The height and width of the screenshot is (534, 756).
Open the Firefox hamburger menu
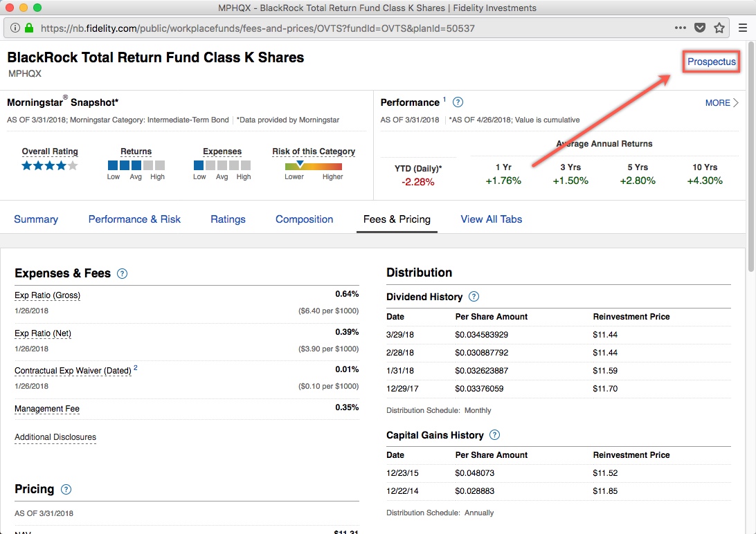pyautogui.click(x=743, y=28)
